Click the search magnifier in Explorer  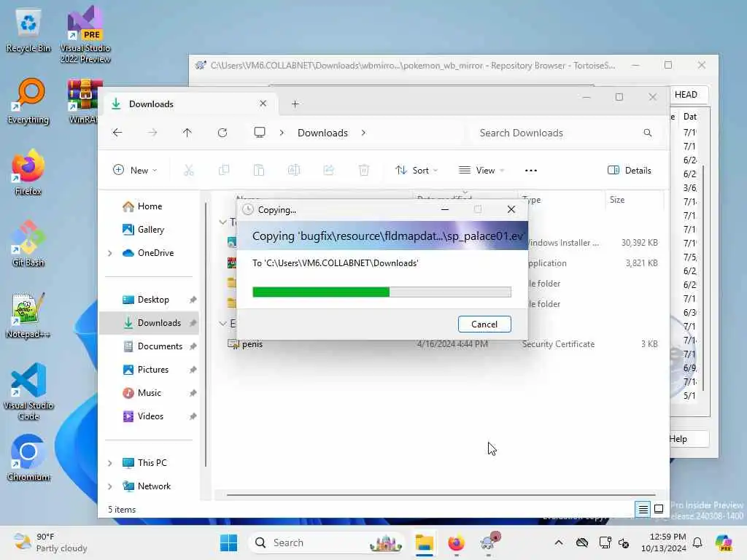[648, 133]
